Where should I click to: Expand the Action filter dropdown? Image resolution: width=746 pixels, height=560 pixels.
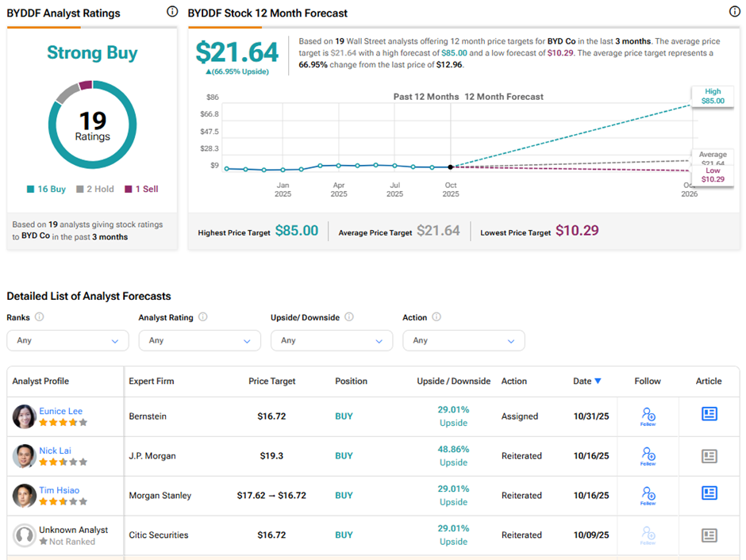tap(463, 340)
